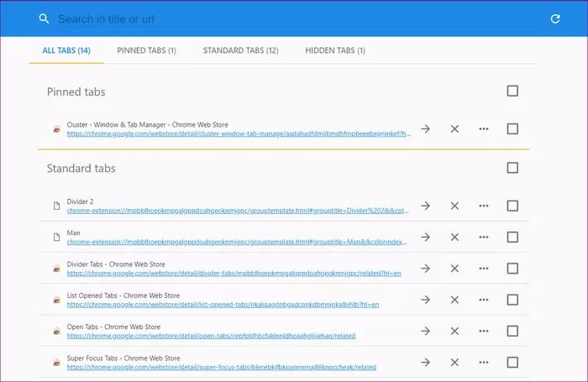The height and width of the screenshot is (382, 588).
Task: Close the List Opened Tabs tab with X
Action: 454,300
